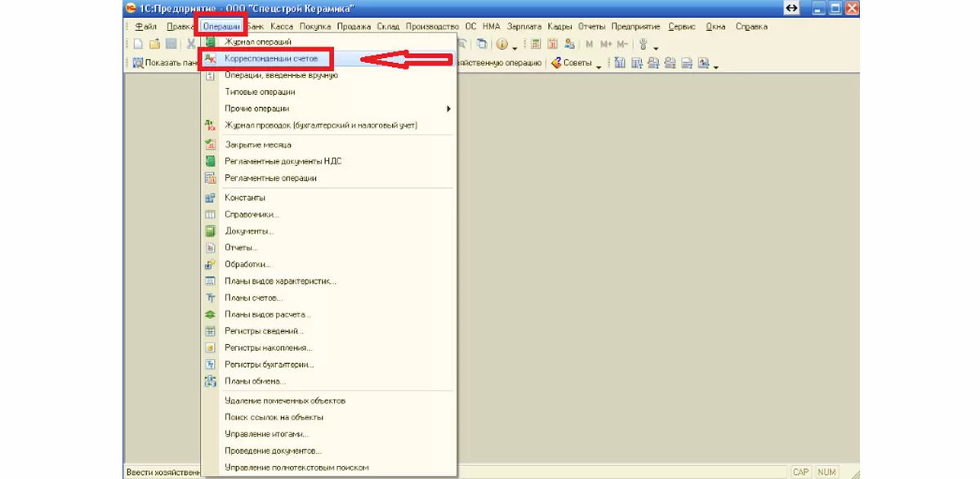
Task: Click the M memory toolbar button
Action: pos(590,44)
